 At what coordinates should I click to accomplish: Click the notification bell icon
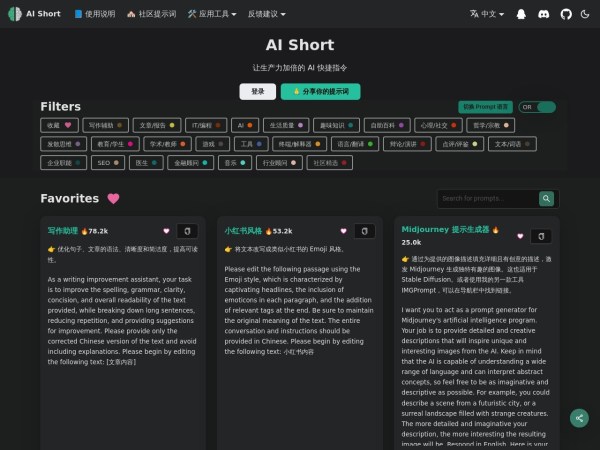coord(521,14)
